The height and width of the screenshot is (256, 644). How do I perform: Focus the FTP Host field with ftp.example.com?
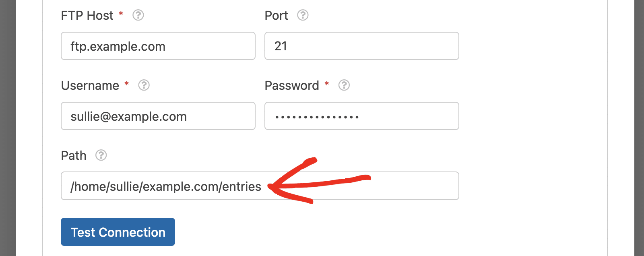158,46
